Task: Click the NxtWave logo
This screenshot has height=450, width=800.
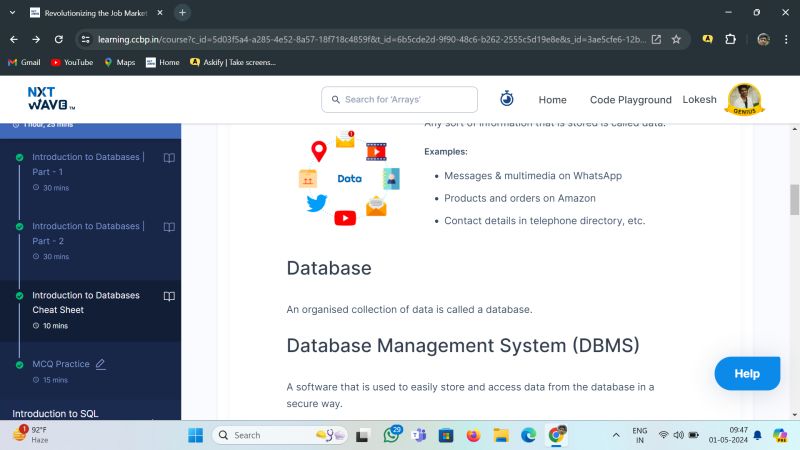Action: click(x=51, y=99)
